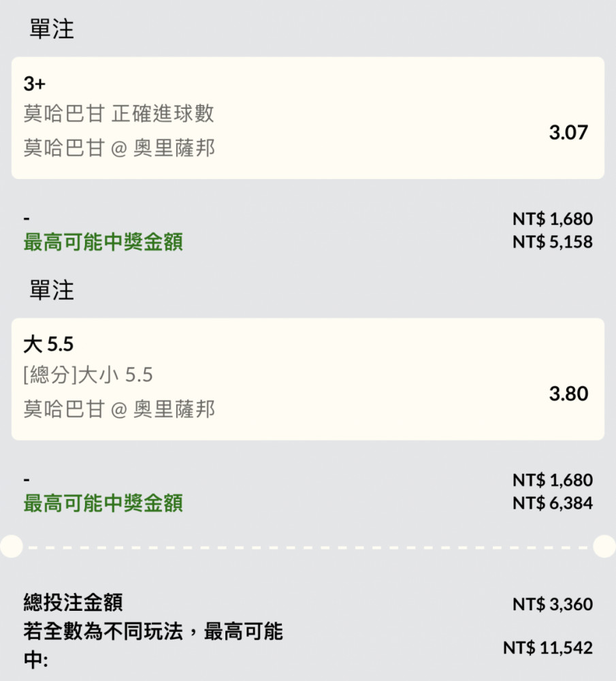
Task: Select the second 單注 section heading
Action: coord(52,290)
